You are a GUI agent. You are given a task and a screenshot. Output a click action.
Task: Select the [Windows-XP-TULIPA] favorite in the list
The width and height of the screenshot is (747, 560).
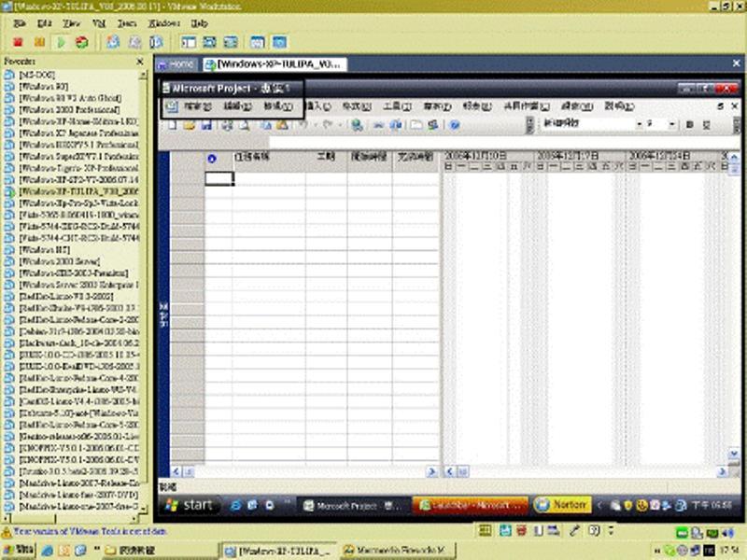coord(78,191)
